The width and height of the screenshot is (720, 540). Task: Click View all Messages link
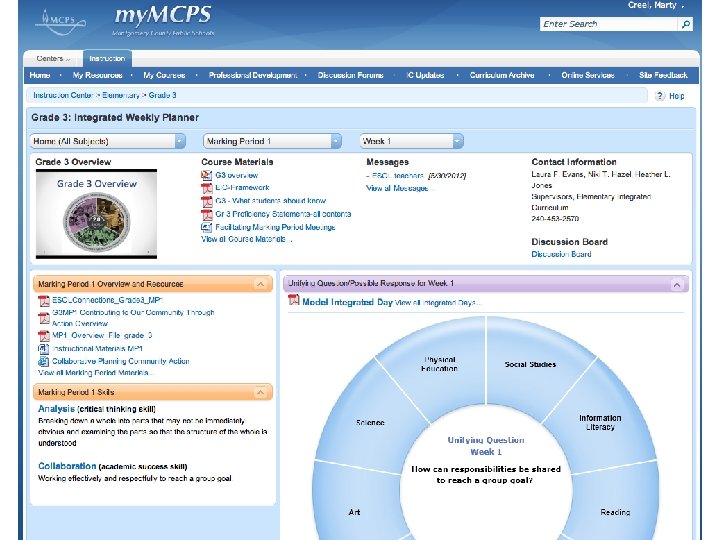click(x=399, y=188)
